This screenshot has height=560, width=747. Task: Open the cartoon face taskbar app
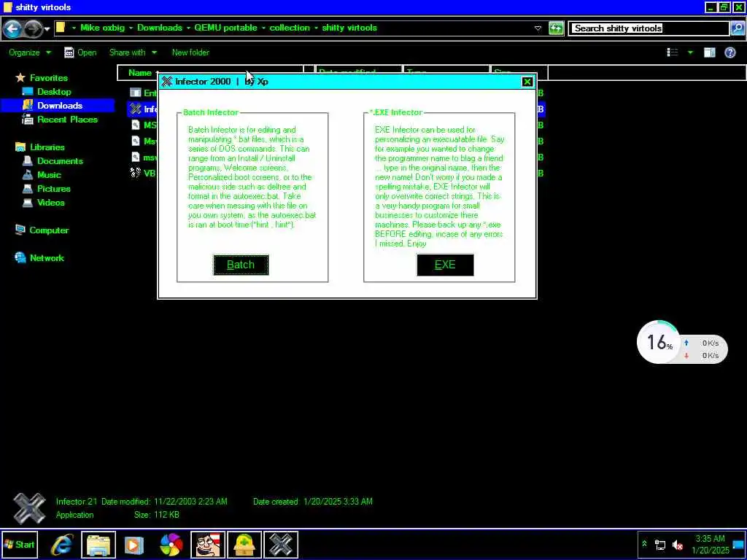[x=208, y=544]
